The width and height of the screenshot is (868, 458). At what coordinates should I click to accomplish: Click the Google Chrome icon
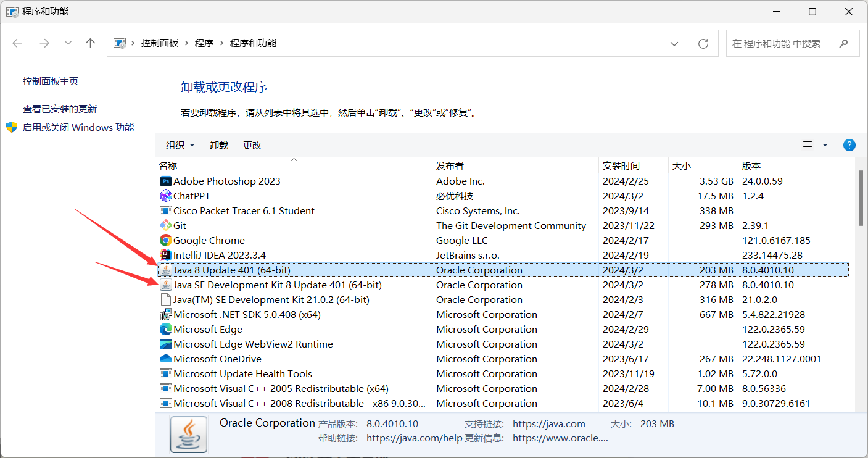click(165, 240)
